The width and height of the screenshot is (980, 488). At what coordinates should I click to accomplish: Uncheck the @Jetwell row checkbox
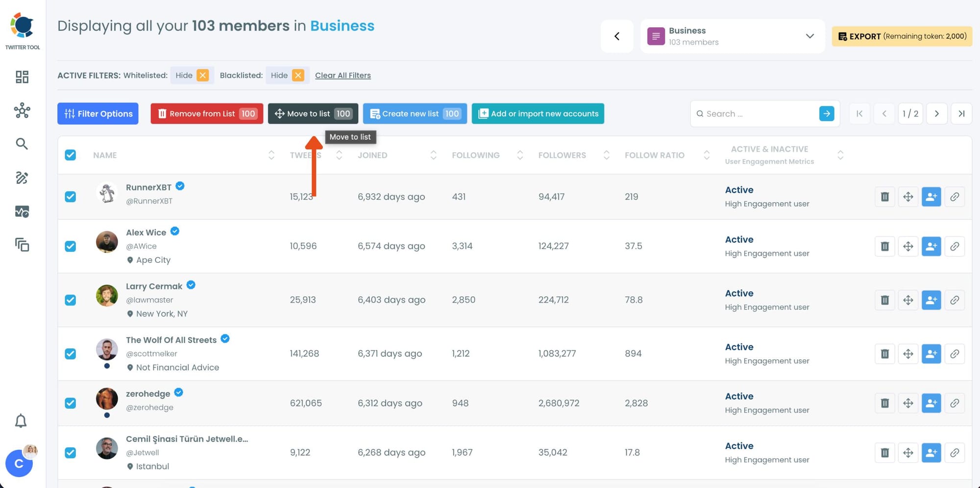click(71, 453)
